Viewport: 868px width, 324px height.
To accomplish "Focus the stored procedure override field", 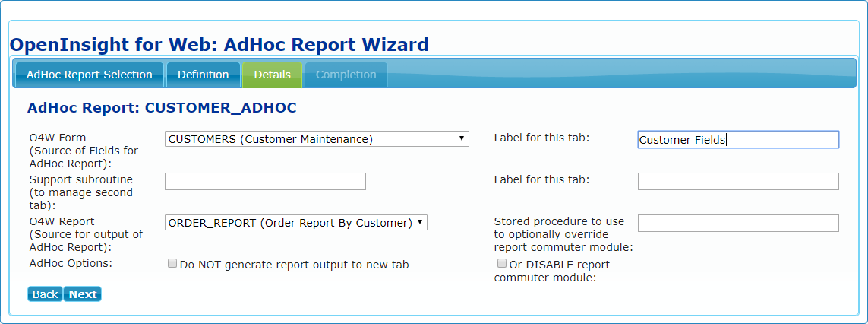I will click(x=738, y=223).
